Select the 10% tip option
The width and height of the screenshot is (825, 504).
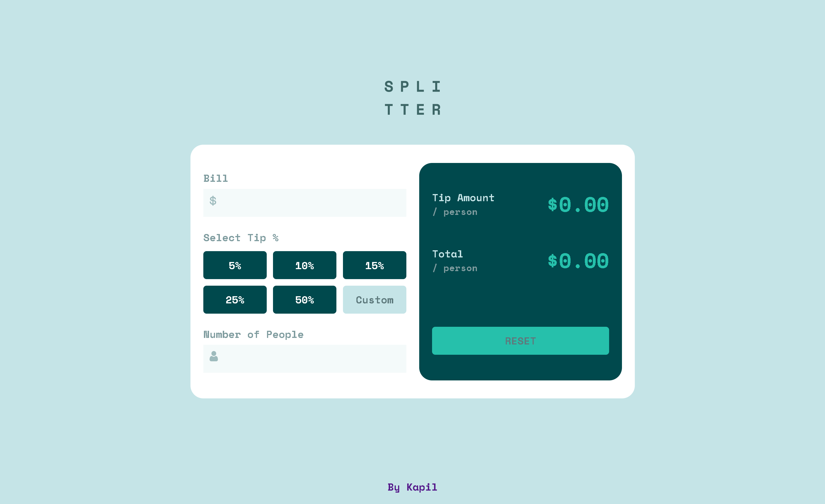tap(305, 265)
